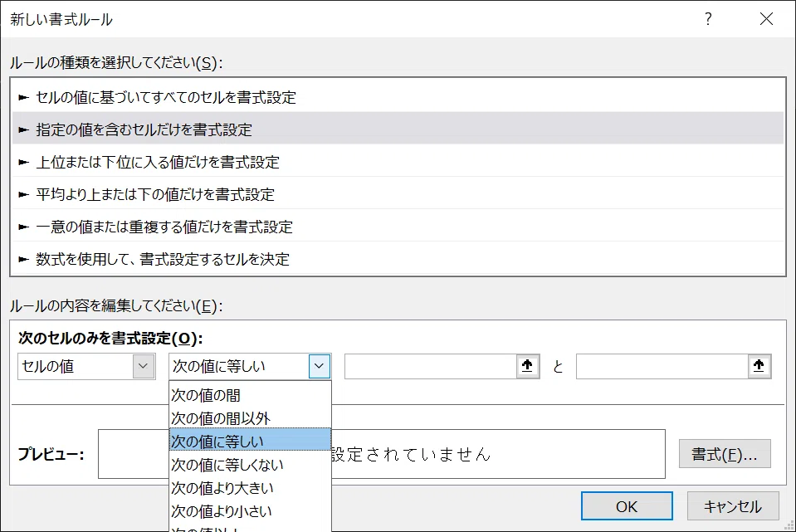
Task: Choose highlighted 次の値に等しい list option
Action: coord(250,442)
